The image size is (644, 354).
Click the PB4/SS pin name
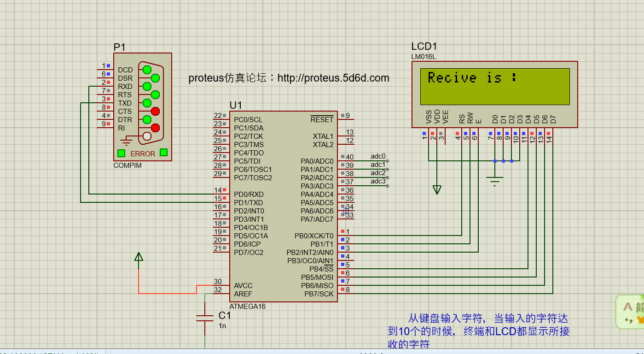pos(321,269)
